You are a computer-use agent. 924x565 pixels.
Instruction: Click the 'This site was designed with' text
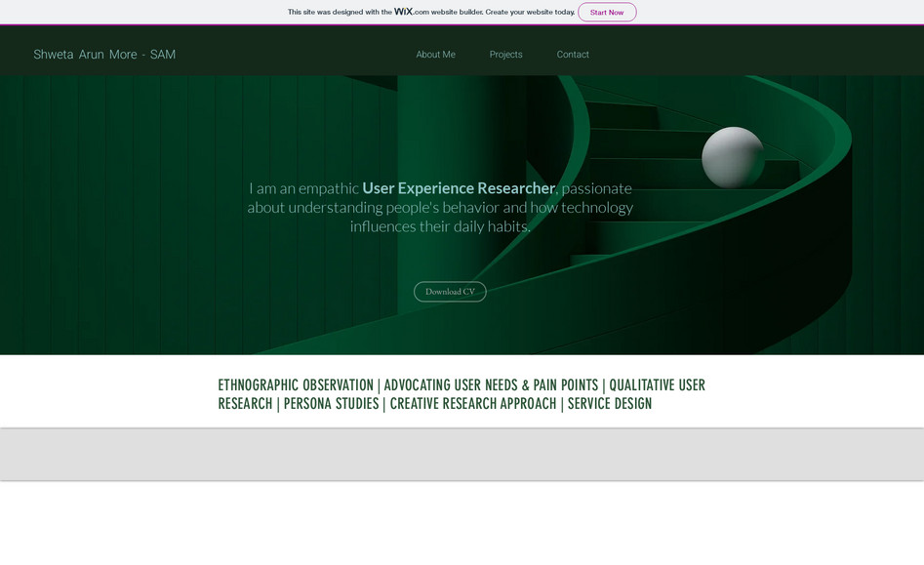click(x=340, y=12)
